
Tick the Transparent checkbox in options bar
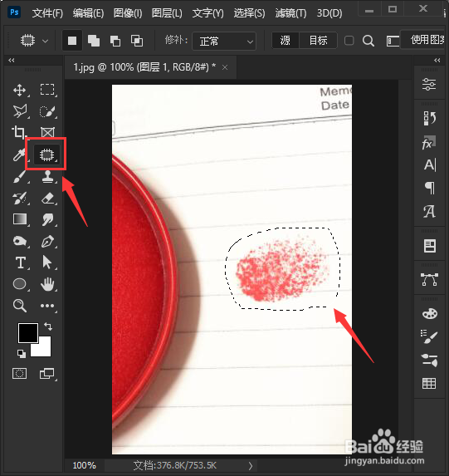pyautogui.click(x=349, y=41)
